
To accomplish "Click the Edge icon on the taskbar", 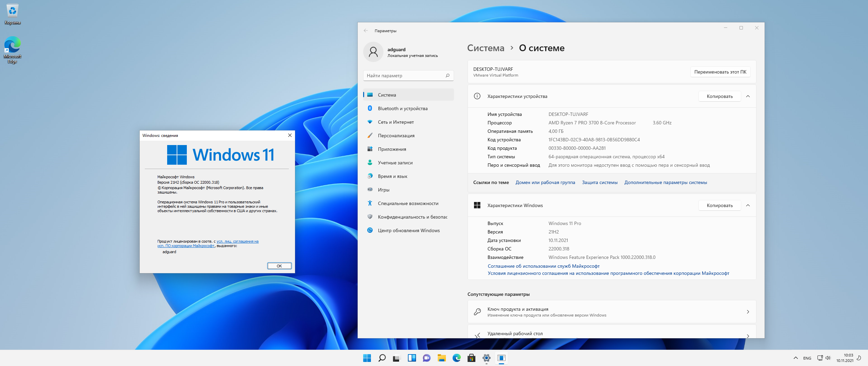I will pyautogui.click(x=456, y=358).
